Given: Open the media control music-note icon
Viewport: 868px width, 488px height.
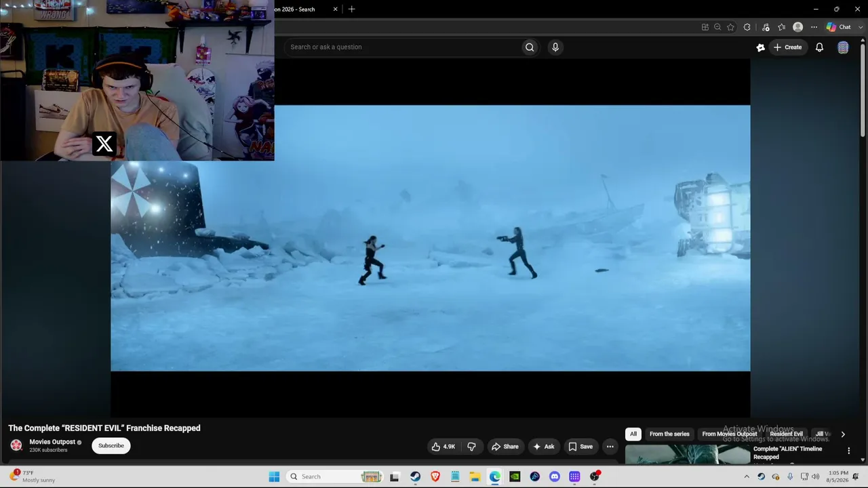Looking at the screenshot, I should click(766, 27).
